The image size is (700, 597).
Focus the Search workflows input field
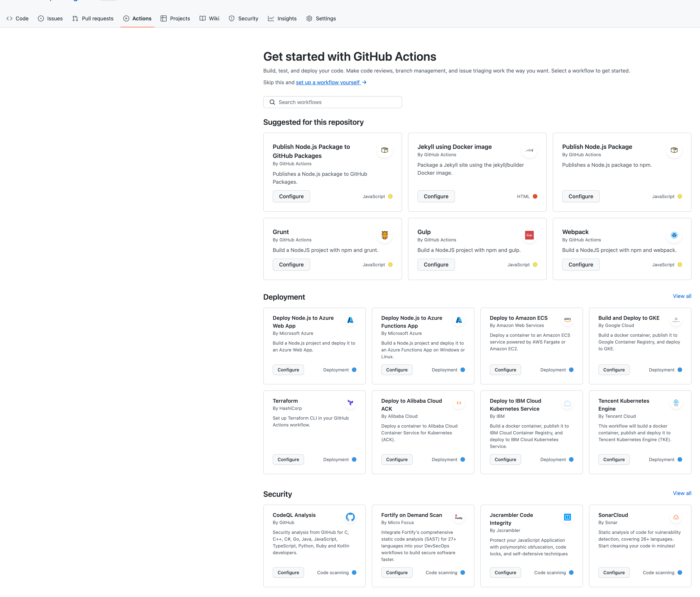tap(332, 102)
